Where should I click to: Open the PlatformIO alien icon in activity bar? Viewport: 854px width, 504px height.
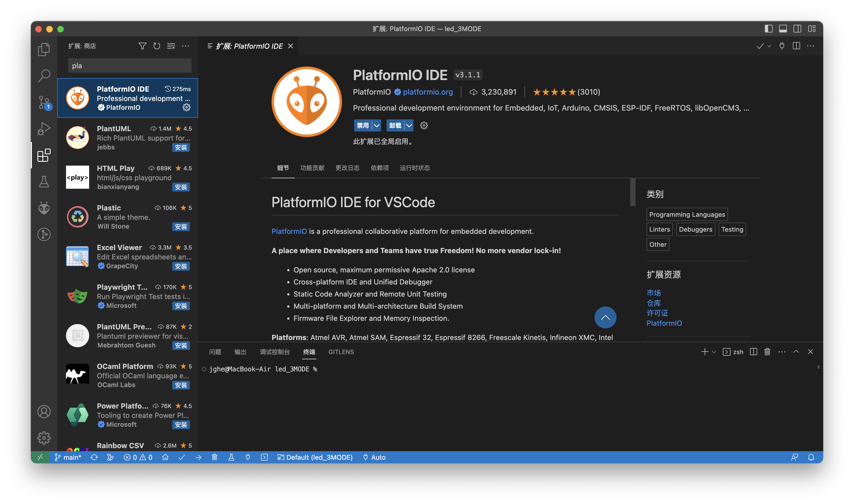coord(44,208)
